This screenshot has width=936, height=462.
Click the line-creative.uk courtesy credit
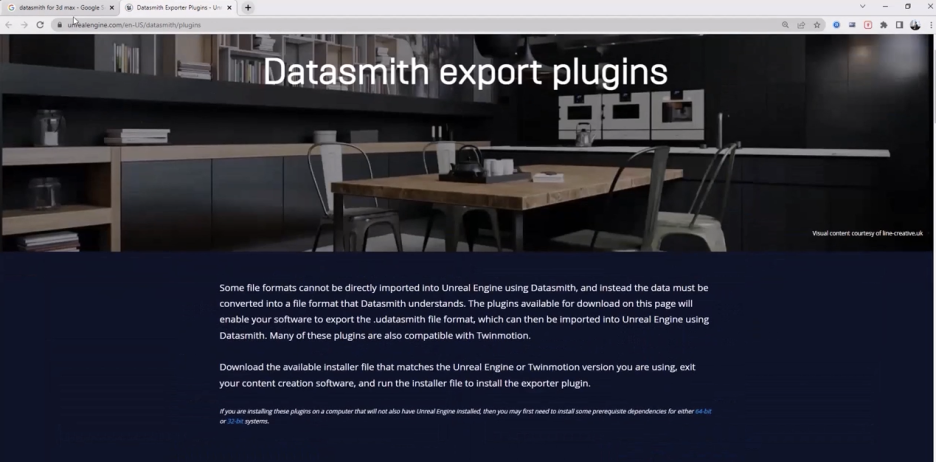[867, 233]
